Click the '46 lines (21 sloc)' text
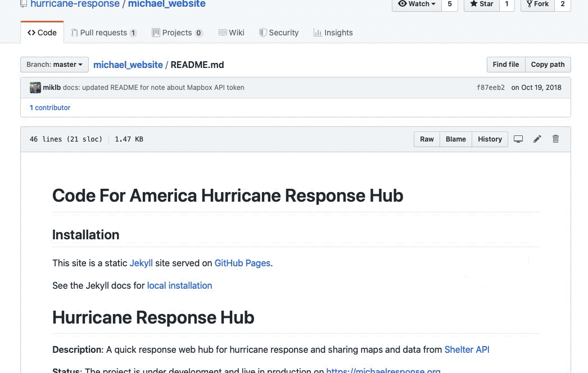 click(66, 139)
